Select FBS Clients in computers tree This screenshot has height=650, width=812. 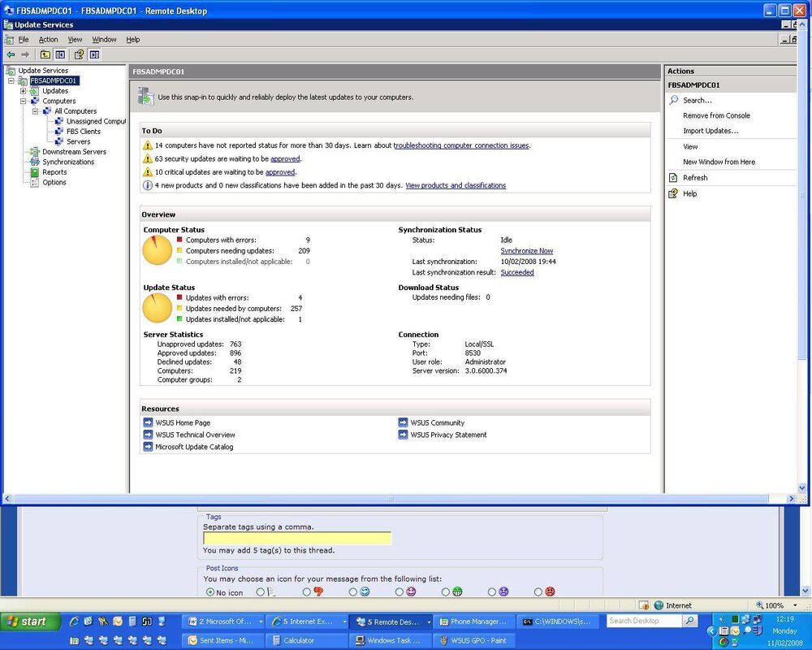click(x=84, y=132)
